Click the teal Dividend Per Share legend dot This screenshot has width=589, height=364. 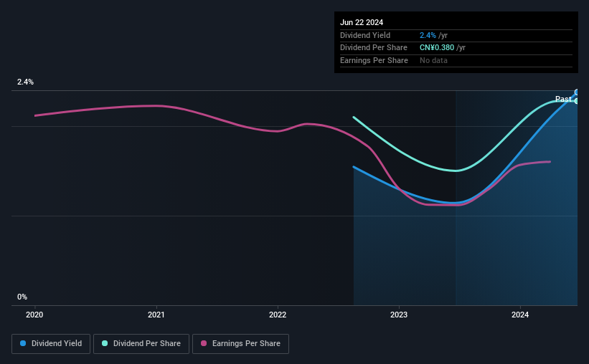click(105, 343)
